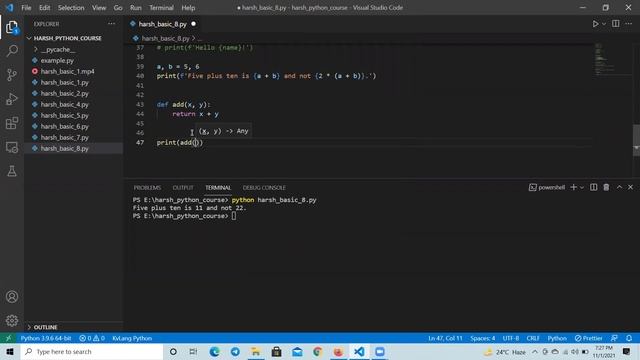Image resolution: width=640 pixels, height=360 pixels.
Task: Close the terminal panel
Action: [631, 187]
